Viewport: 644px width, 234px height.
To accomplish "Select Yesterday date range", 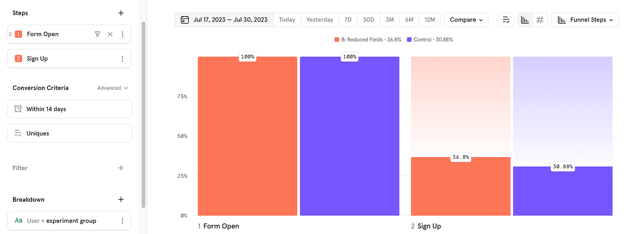I will (320, 20).
